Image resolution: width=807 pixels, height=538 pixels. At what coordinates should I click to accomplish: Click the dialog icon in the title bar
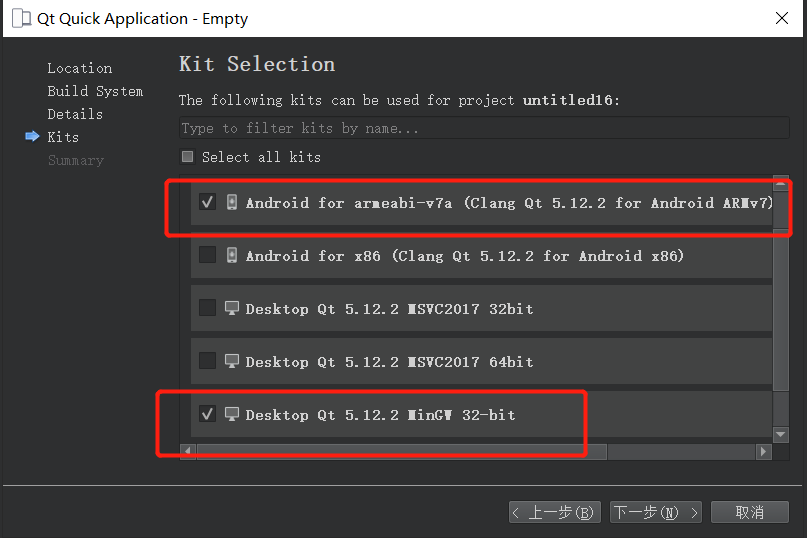pos(21,19)
